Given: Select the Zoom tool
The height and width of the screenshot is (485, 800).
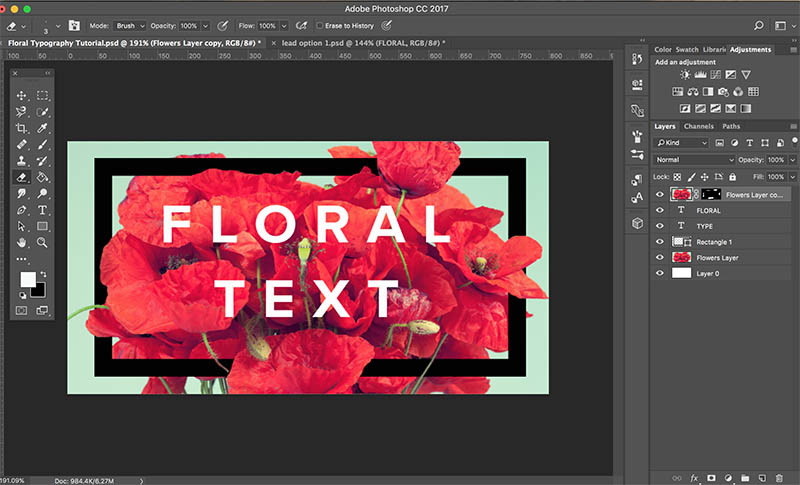Looking at the screenshot, I should coord(42,242).
